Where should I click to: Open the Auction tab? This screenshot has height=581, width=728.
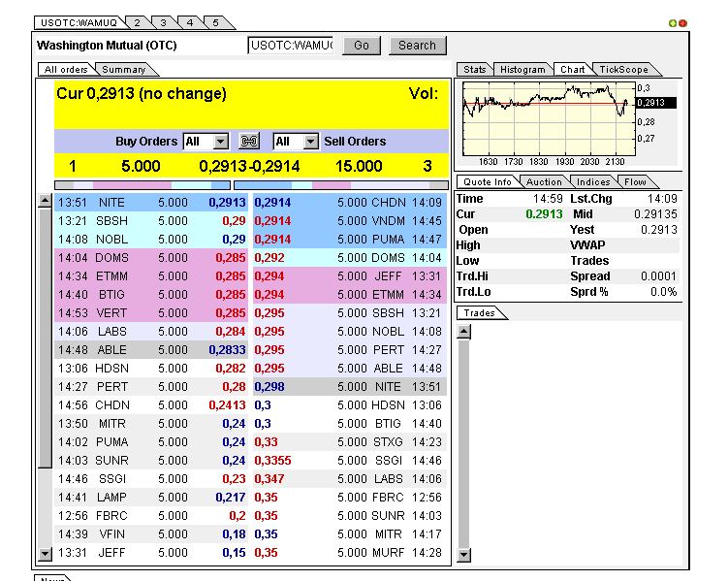coord(544,181)
